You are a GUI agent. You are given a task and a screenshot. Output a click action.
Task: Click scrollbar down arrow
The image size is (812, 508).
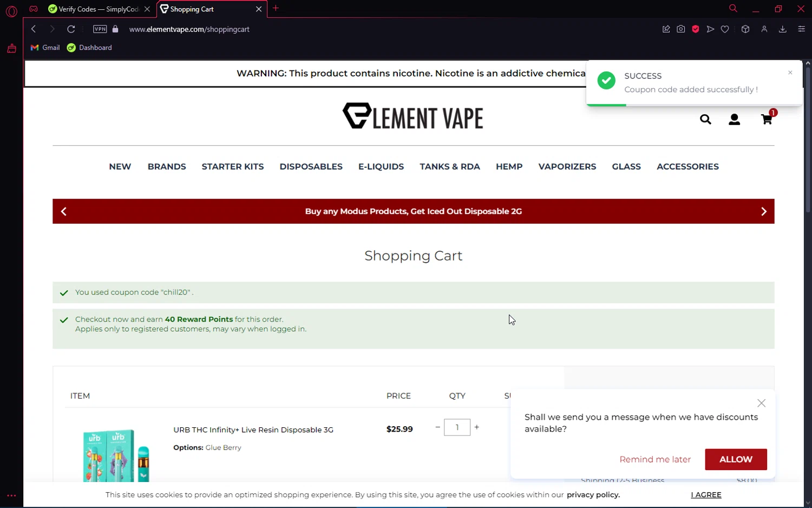808,503
